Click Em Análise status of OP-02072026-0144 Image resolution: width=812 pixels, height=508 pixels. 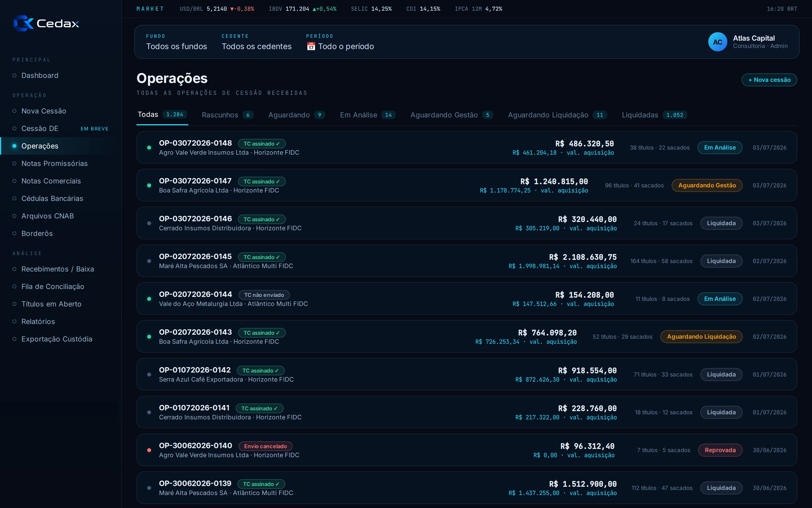720,299
